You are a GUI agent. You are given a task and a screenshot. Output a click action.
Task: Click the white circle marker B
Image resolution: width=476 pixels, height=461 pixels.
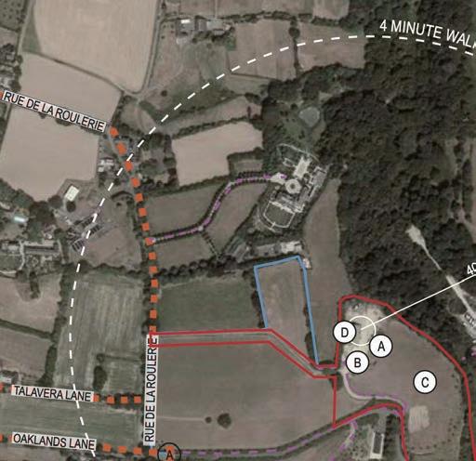tap(357, 362)
